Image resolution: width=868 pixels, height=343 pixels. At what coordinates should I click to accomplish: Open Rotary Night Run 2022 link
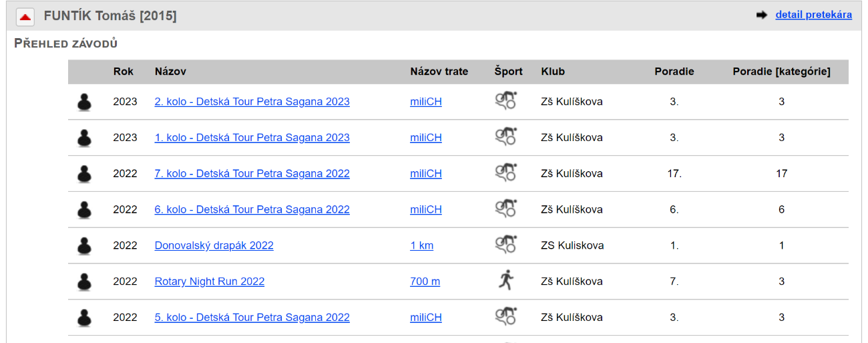[210, 281]
